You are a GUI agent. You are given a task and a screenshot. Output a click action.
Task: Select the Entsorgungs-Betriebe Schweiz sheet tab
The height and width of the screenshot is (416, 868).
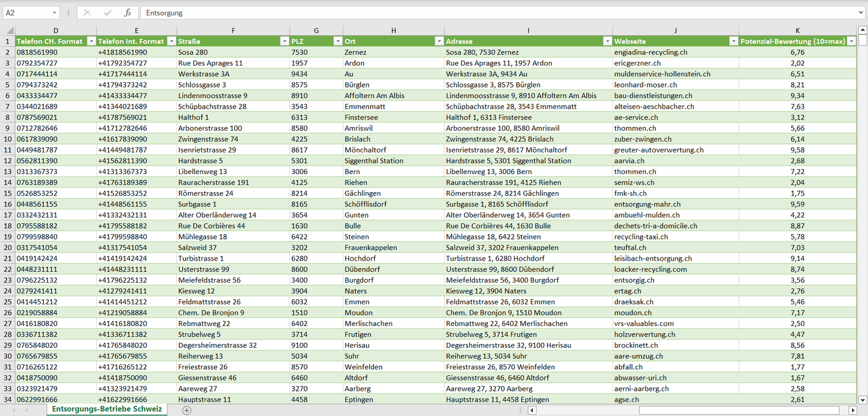pos(107,409)
